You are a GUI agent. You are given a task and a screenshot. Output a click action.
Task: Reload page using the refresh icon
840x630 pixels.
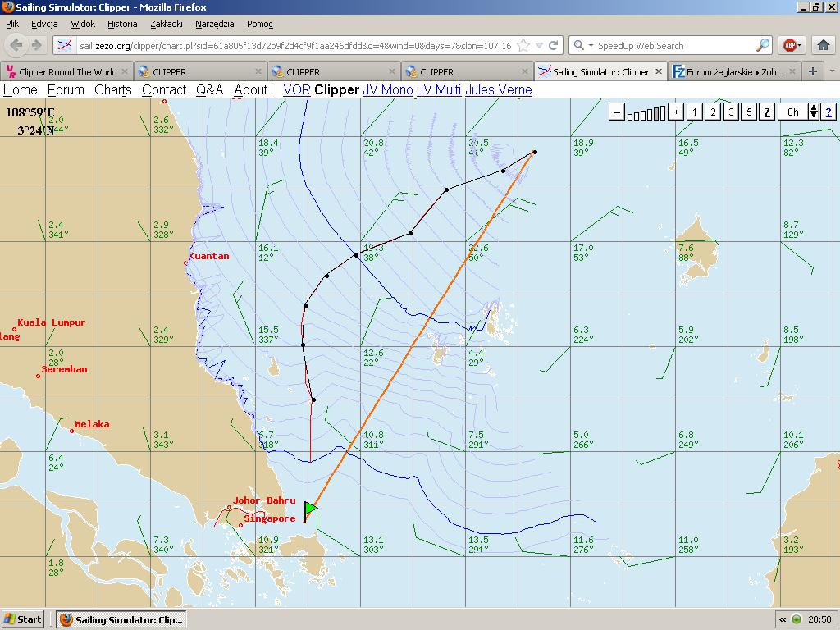pyautogui.click(x=554, y=46)
